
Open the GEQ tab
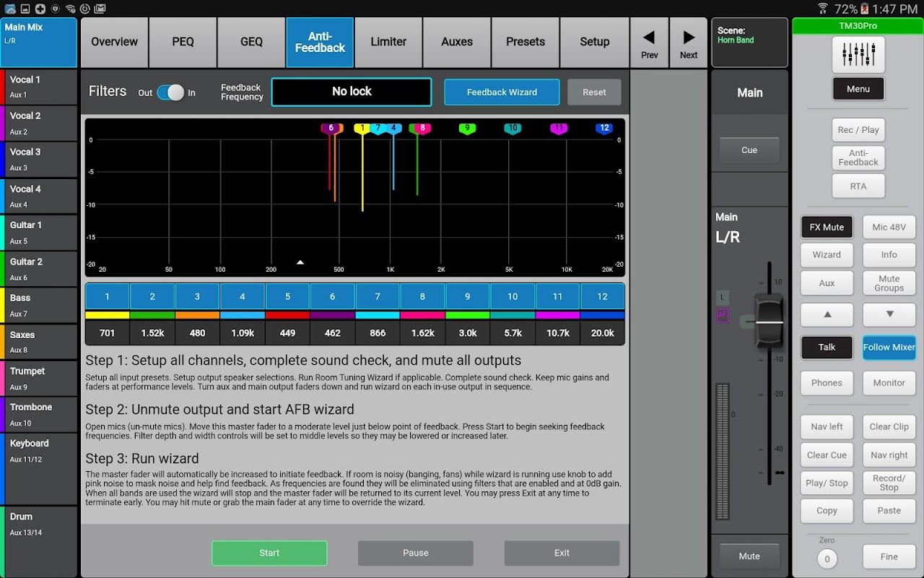251,42
